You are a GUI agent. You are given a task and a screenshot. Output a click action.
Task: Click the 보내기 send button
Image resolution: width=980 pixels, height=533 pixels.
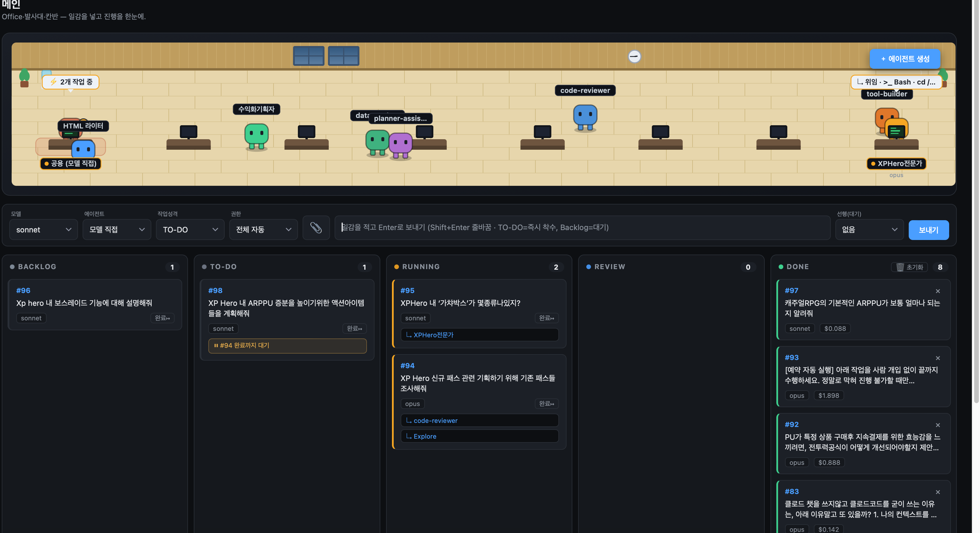[928, 230]
